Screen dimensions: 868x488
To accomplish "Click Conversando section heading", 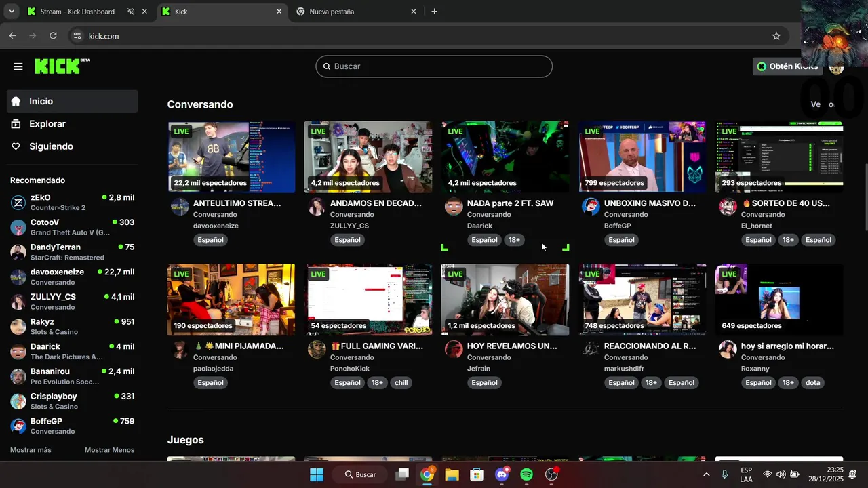I will pos(200,104).
